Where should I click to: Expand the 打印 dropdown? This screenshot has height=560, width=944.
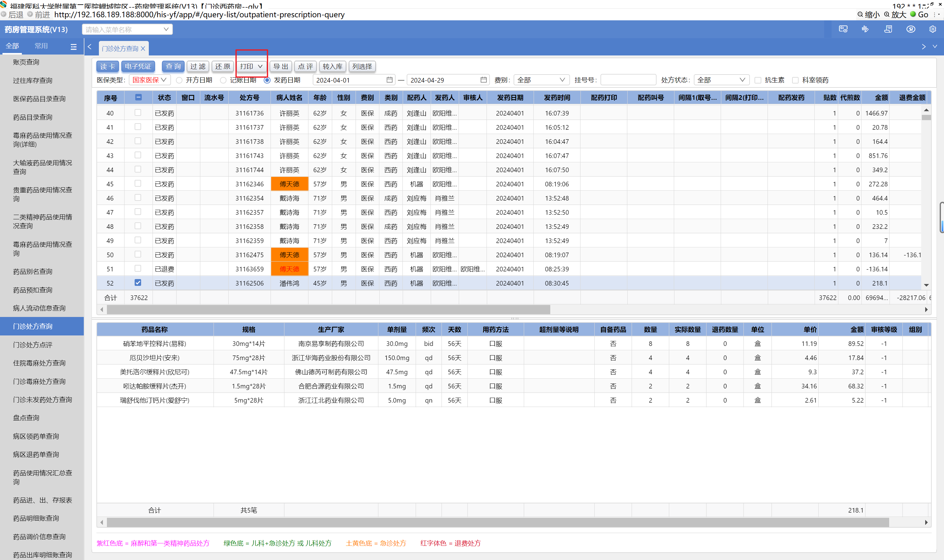[251, 67]
